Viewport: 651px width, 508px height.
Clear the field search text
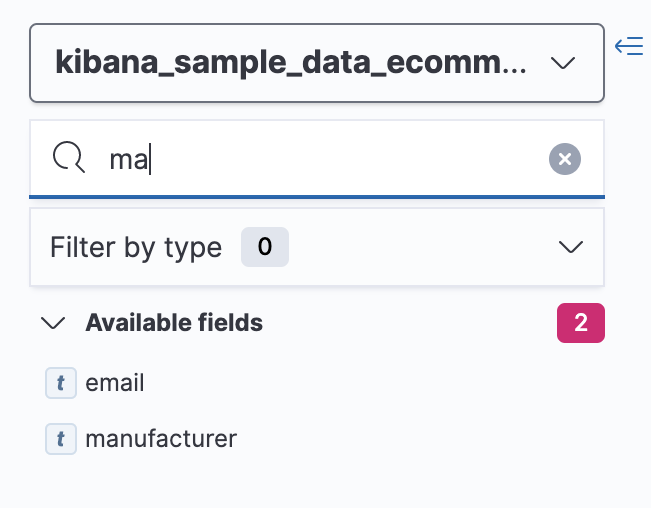pyautogui.click(x=565, y=158)
